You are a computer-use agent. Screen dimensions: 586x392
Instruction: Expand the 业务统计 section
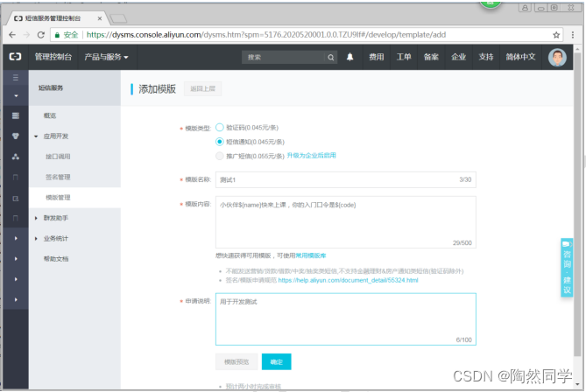click(x=36, y=239)
